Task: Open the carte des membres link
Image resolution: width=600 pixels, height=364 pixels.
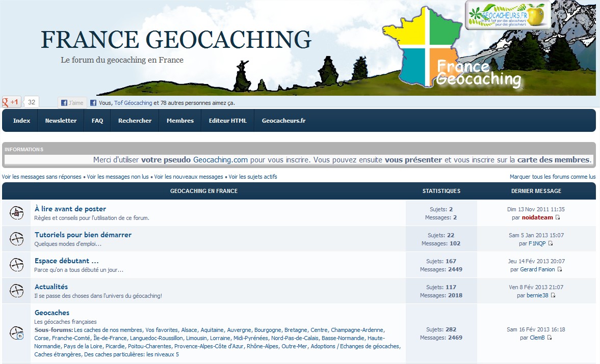Action: 553,160
